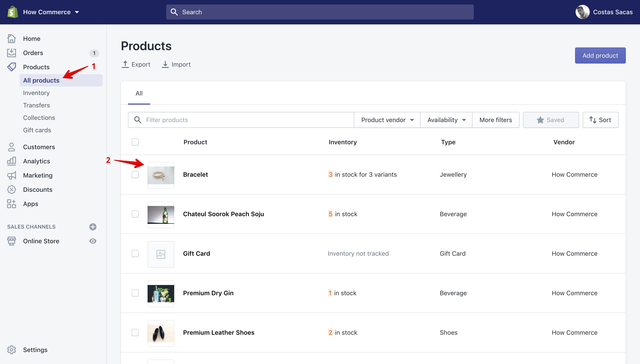
Task: Click the Orders inbox icon
Action: pyautogui.click(x=12, y=53)
